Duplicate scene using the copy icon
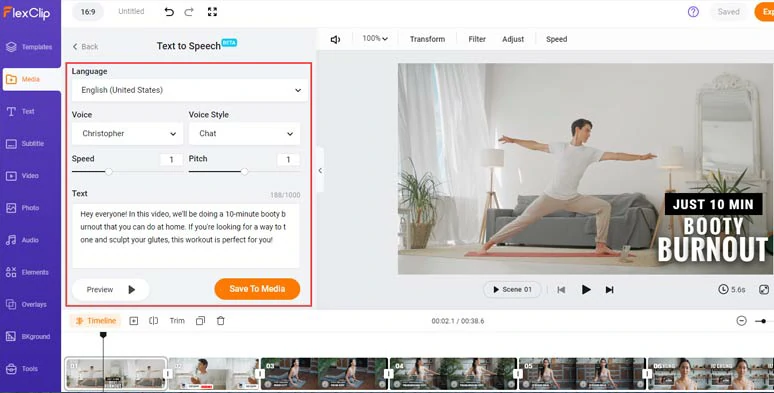The image size is (774, 393). [200, 321]
